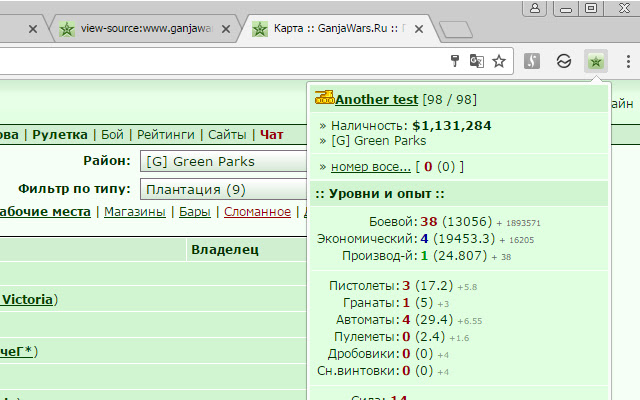
Task: Open the номер восе... link
Action: [x=371, y=167]
